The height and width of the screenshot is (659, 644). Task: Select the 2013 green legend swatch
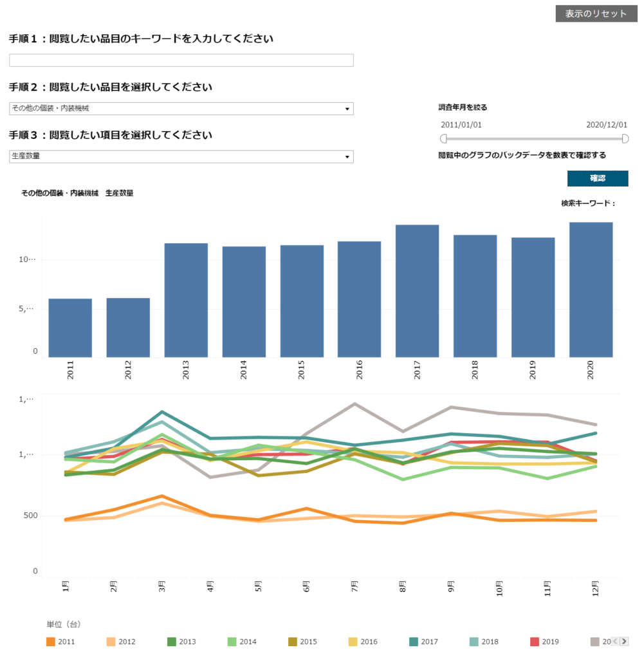[172, 642]
